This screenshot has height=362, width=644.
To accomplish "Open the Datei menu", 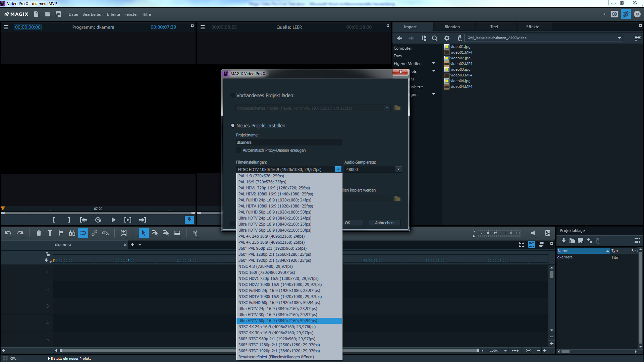I will [x=73, y=14].
